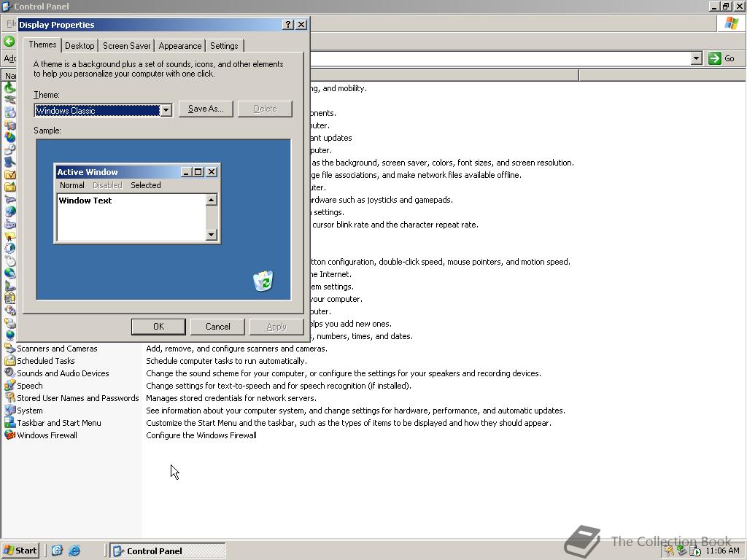Open the Accessibility Options icon
The width and height of the screenshot is (747, 560).
[9, 88]
